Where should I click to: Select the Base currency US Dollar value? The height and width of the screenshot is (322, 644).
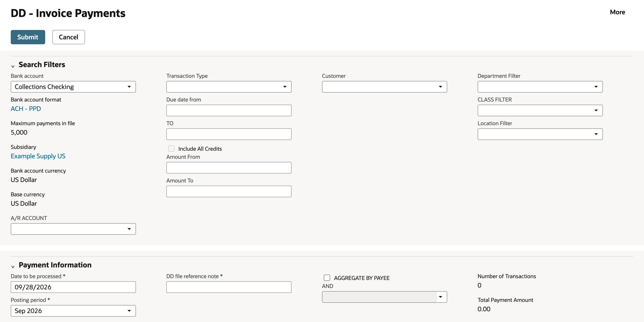tap(24, 204)
